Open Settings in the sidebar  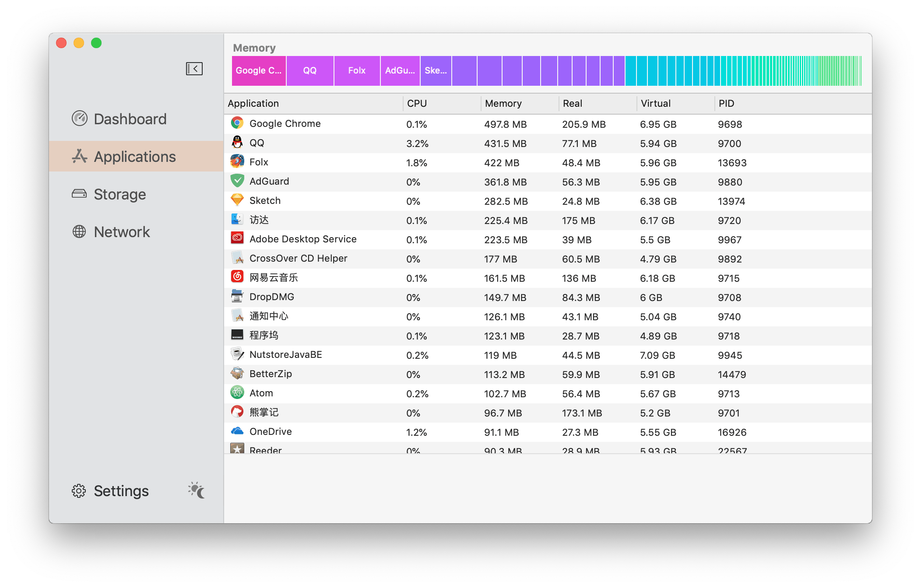coord(121,491)
